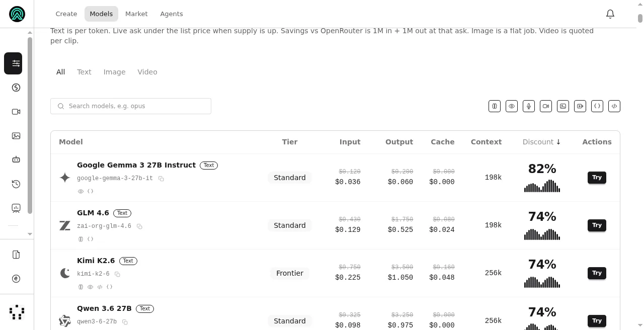Open the image sidebar icon

(16, 136)
